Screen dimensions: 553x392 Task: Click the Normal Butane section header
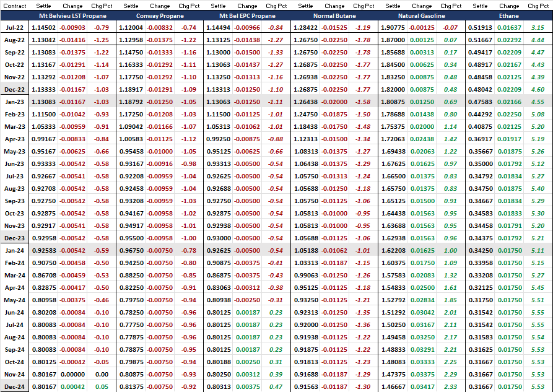point(334,16)
